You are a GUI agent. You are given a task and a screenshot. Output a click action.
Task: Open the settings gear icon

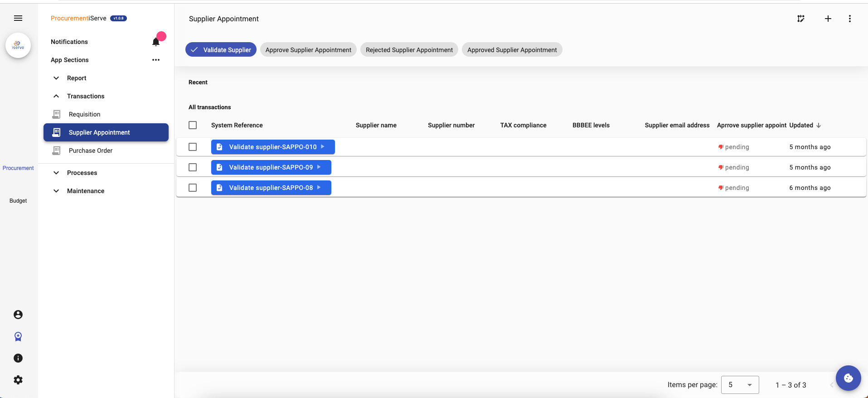tap(18, 380)
